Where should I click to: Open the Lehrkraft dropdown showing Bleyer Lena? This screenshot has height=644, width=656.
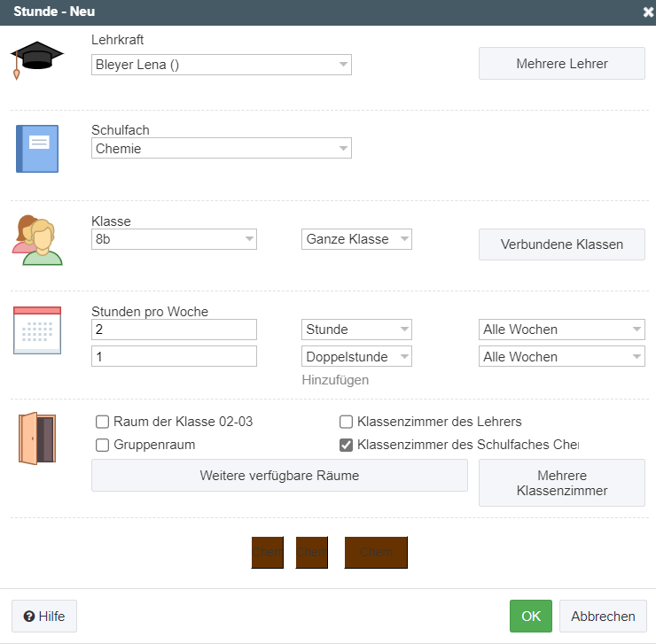coord(222,65)
